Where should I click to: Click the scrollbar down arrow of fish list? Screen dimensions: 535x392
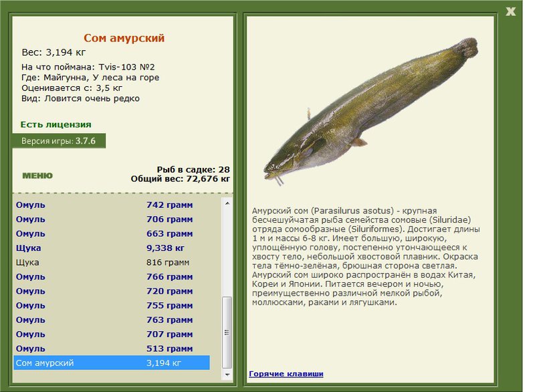click(227, 375)
